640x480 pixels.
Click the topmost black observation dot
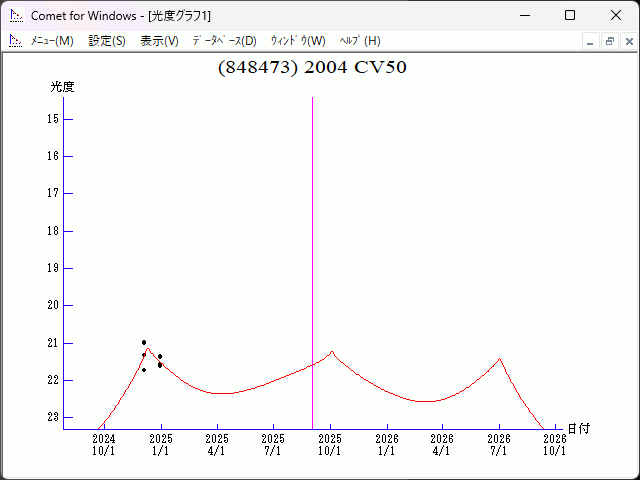(144, 343)
